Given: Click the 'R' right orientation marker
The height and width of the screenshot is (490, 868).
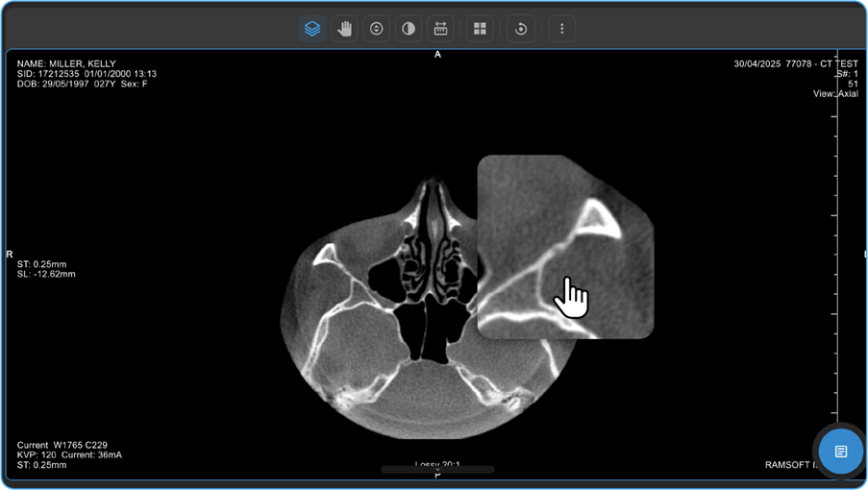Looking at the screenshot, I should 10,255.
